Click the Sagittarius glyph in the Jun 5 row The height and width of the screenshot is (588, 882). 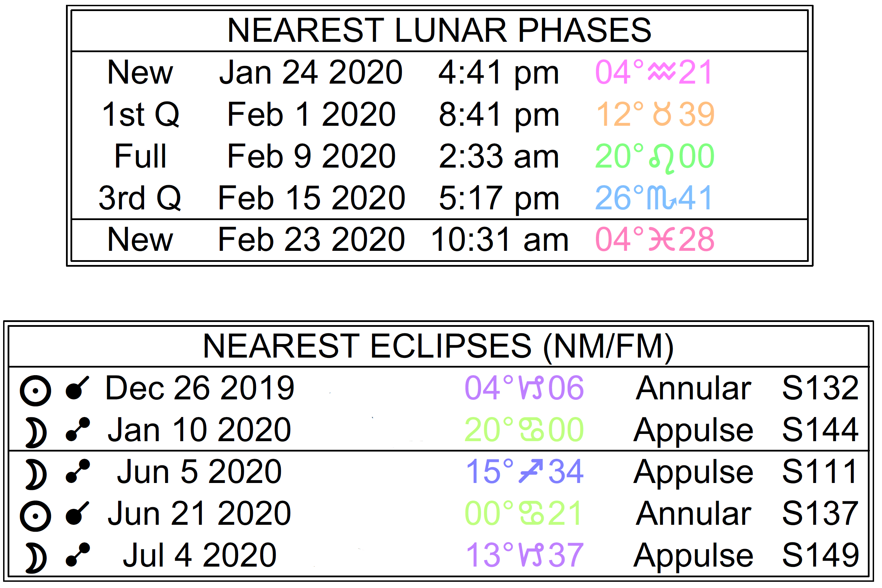531,471
